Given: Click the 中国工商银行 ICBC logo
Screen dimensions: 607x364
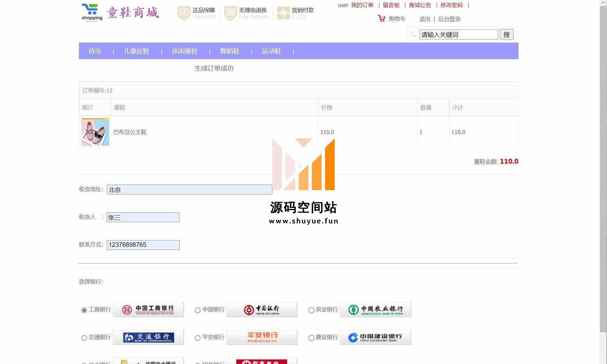Looking at the screenshot, I should pos(148,309).
